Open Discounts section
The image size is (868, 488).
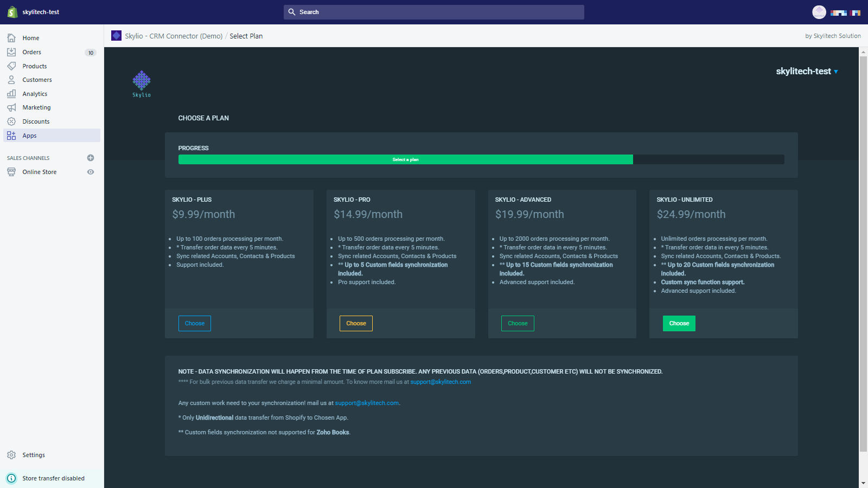(x=36, y=121)
